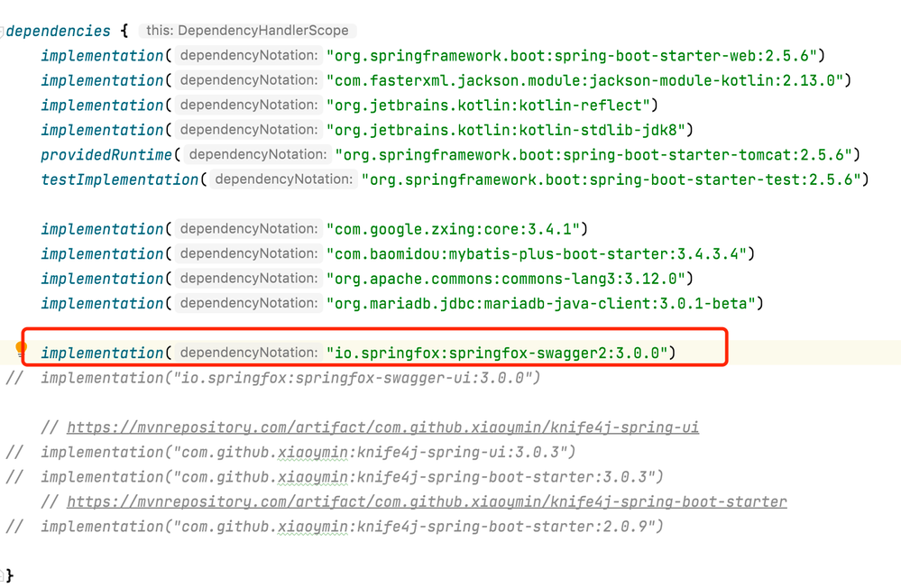Click the dependencyNotation hint on the swagger2 line
The width and height of the screenshot is (901, 588).
coord(248,353)
